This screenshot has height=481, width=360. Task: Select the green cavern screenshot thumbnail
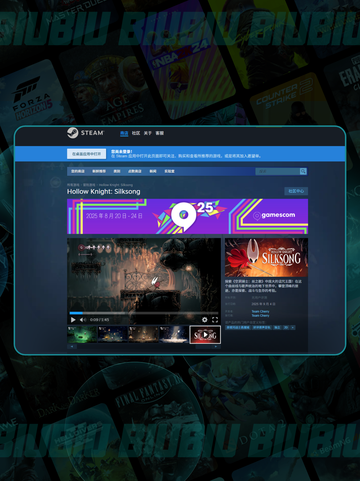82,334
